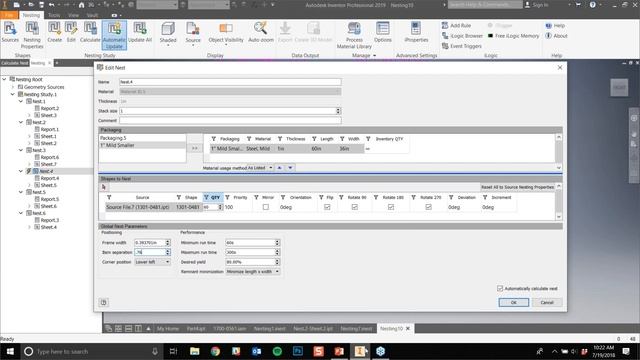Activate Auto zoom in Display panel
The width and height of the screenshot is (640, 360).
coord(261,32)
